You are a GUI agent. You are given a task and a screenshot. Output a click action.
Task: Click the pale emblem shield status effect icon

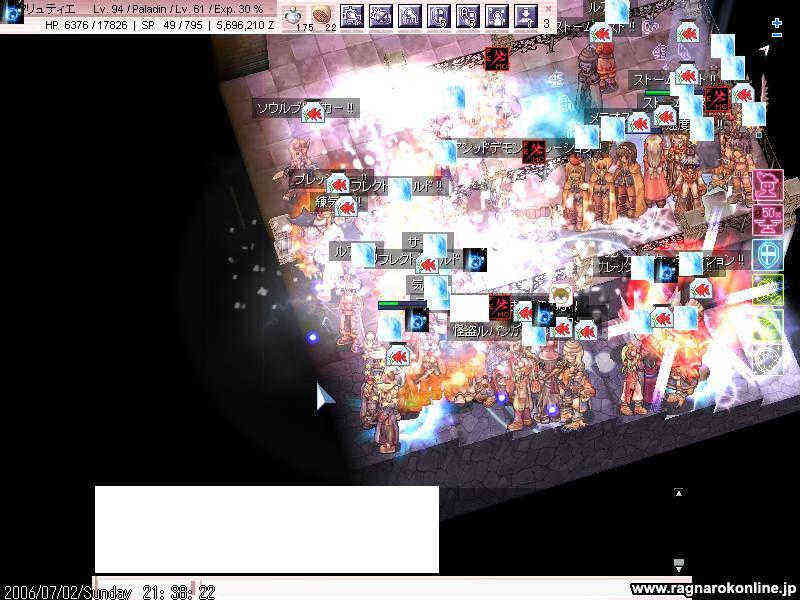click(768, 359)
